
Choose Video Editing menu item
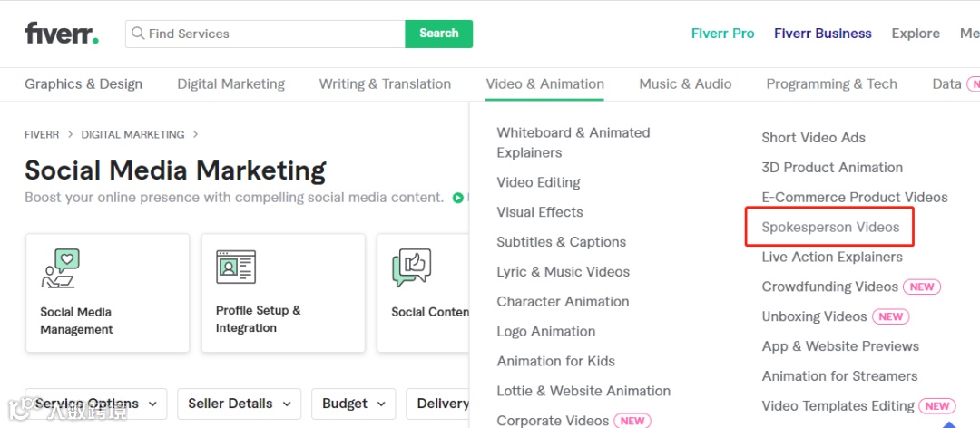click(538, 182)
